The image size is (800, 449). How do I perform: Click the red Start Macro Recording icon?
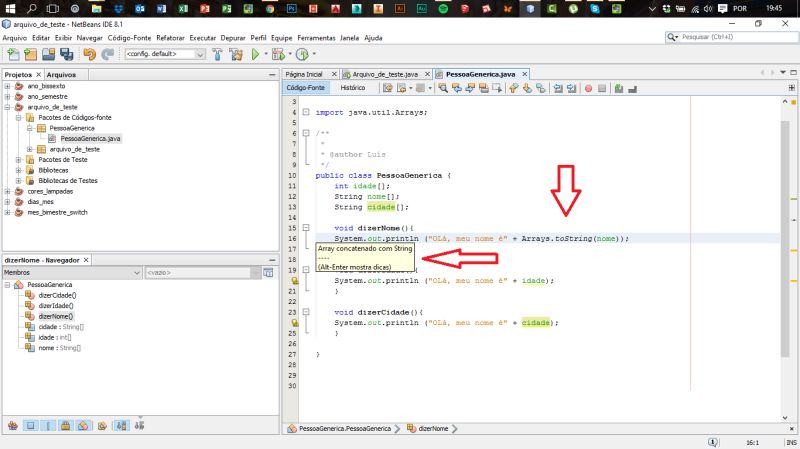(588, 88)
